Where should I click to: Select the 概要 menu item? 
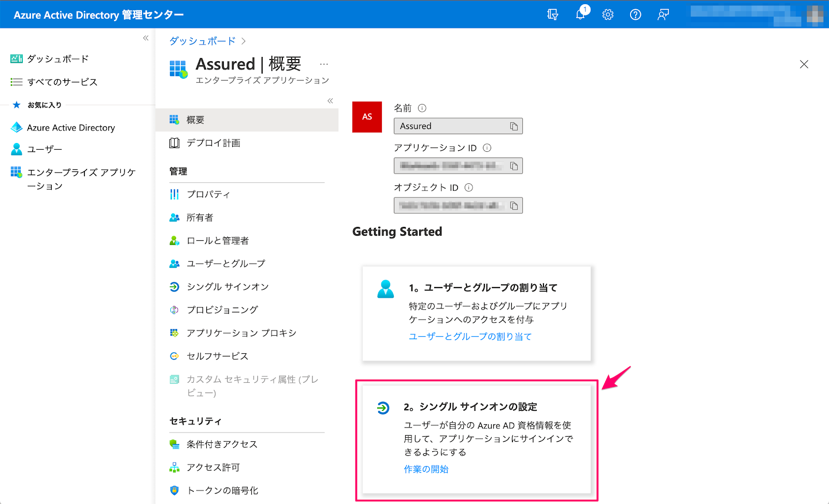click(x=247, y=120)
